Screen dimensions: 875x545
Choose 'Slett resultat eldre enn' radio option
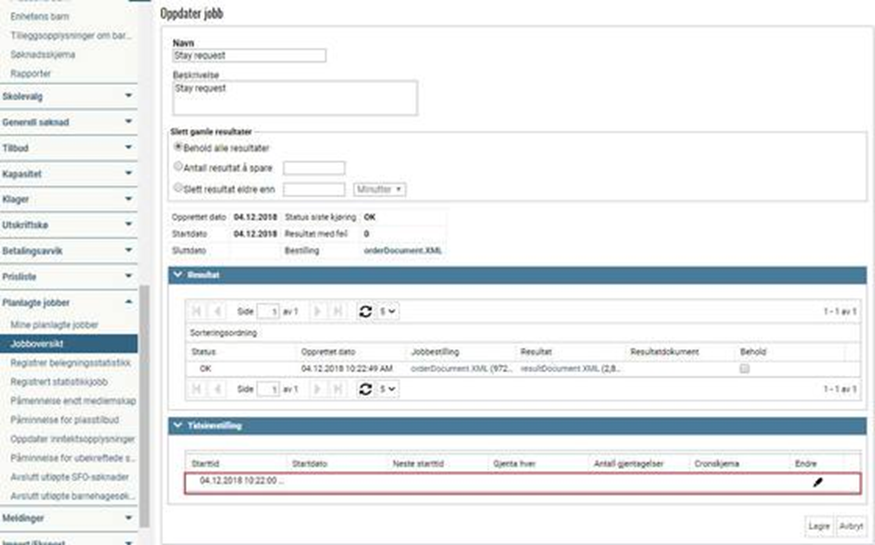point(178,187)
